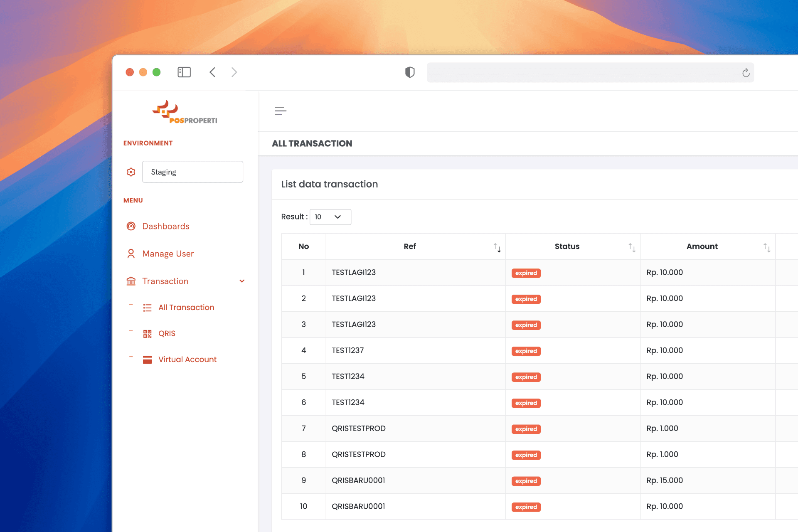Open Manage User menu item
Image resolution: width=798 pixels, height=532 pixels.
(x=168, y=254)
